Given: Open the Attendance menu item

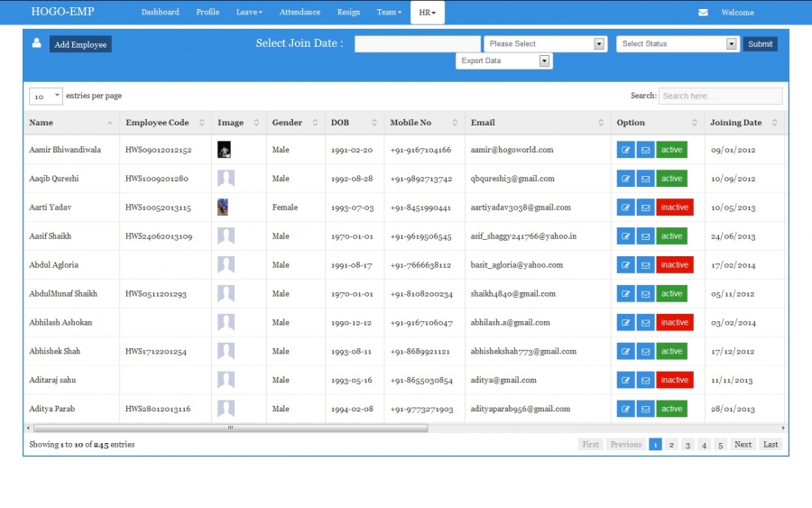Looking at the screenshot, I should click(300, 13).
